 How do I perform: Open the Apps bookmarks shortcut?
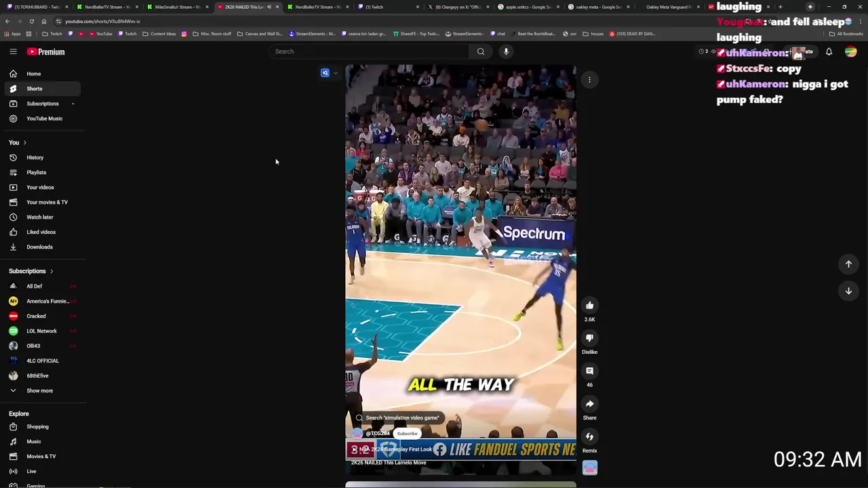(12, 33)
